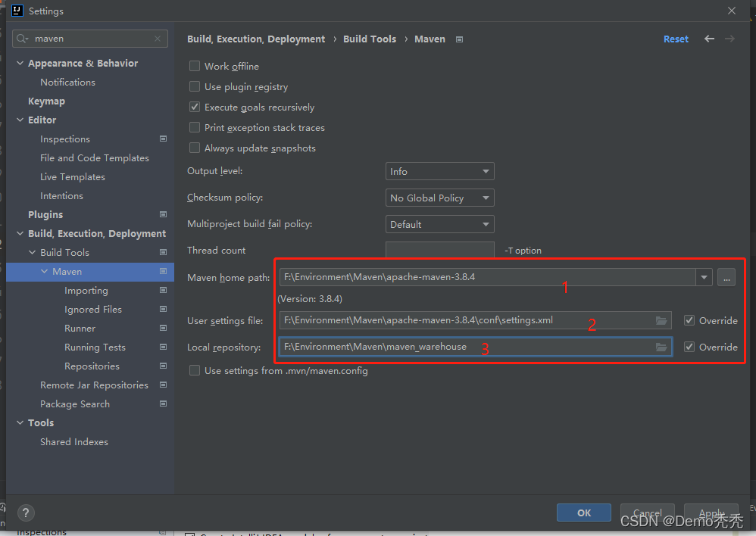756x536 pixels.
Task: Click the OK button
Action: coord(584,513)
